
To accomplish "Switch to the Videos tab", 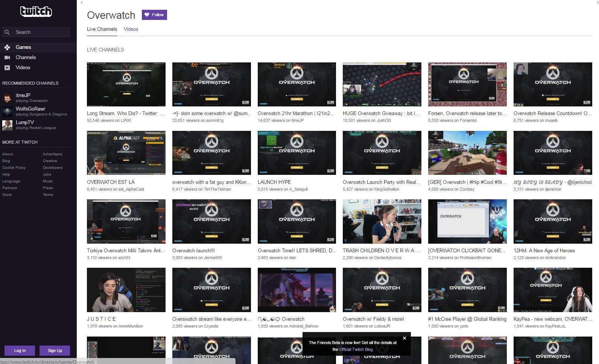I will pos(131,29).
